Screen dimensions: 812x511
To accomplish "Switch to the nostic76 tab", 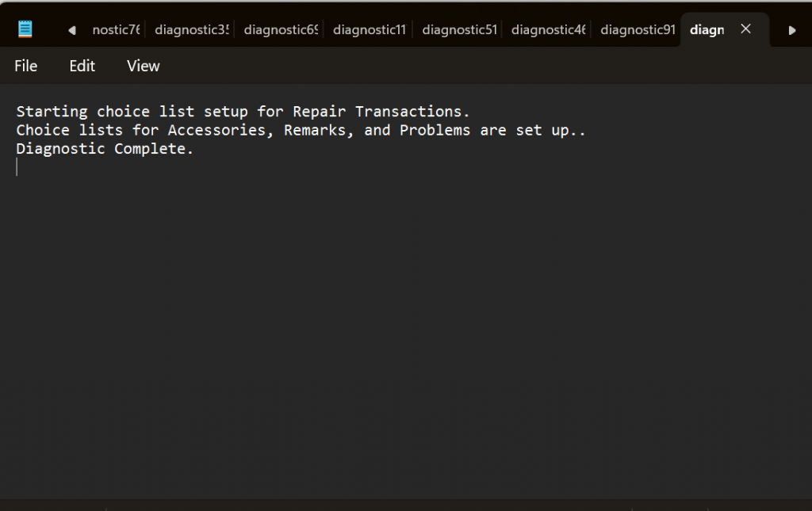I will [x=116, y=29].
